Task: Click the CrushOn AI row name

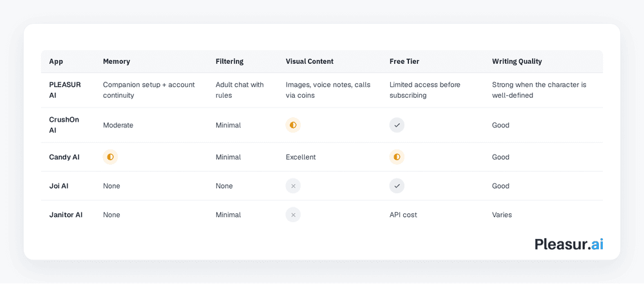Action: (64, 125)
